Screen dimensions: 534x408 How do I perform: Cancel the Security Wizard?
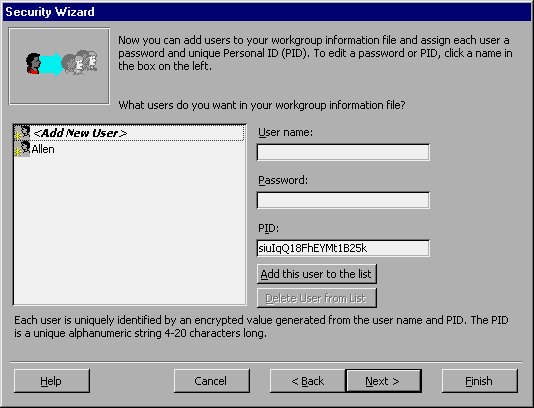211,381
